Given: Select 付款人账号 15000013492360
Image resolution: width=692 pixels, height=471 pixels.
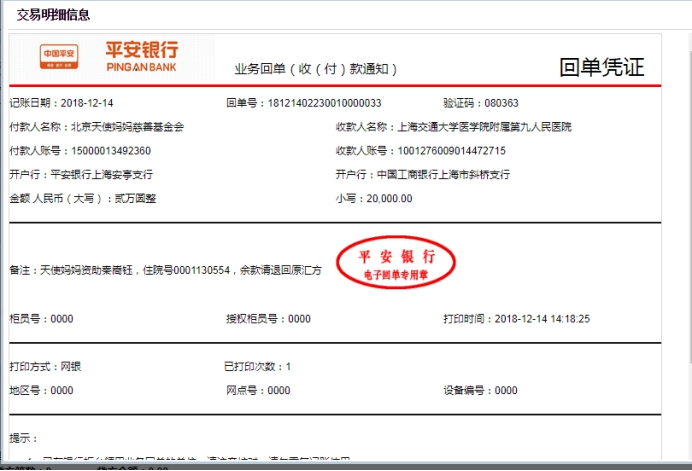Looking at the screenshot, I should 111,151.
